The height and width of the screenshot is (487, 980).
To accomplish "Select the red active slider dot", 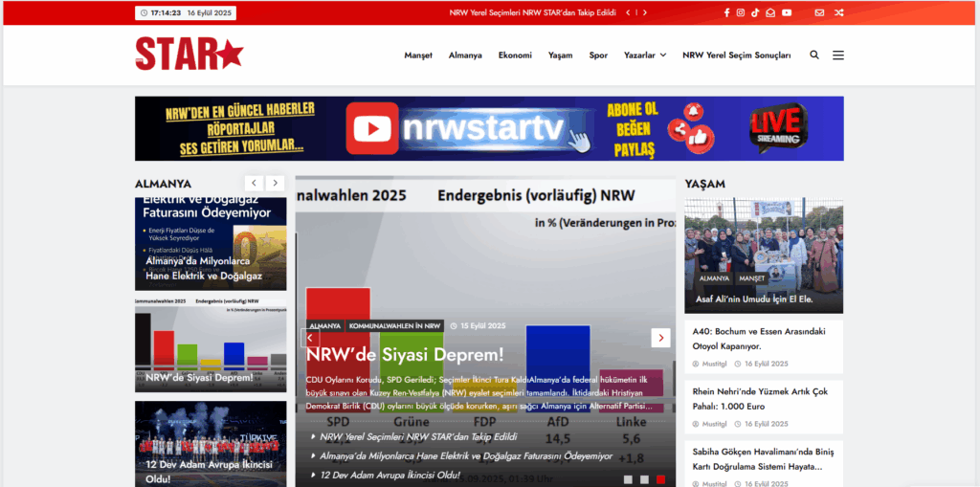I will pos(660,478).
